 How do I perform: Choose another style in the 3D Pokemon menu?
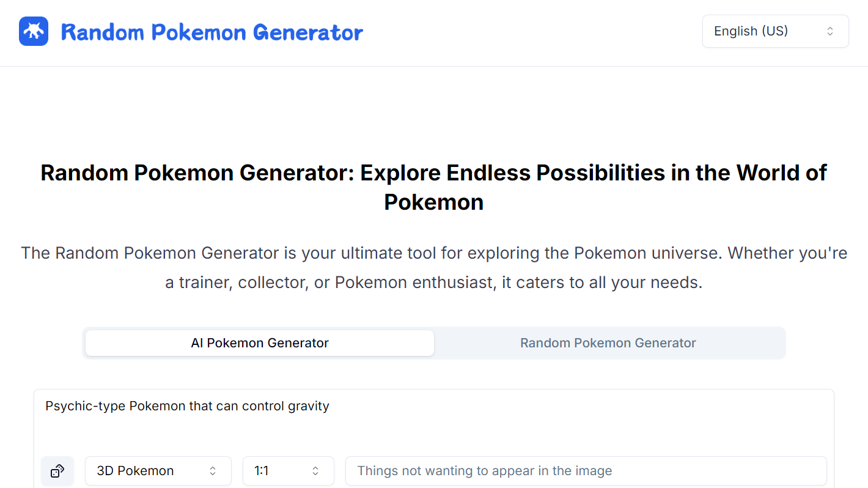pos(158,471)
